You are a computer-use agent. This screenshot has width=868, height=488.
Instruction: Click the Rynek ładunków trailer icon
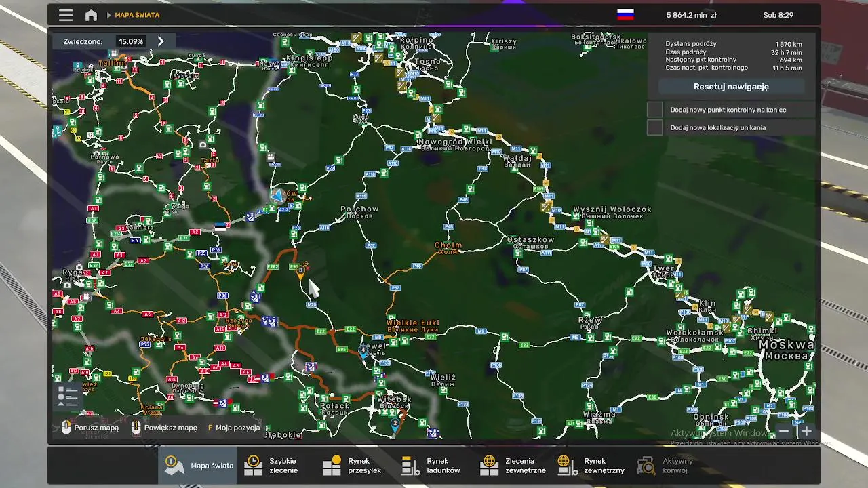[410, 466]
